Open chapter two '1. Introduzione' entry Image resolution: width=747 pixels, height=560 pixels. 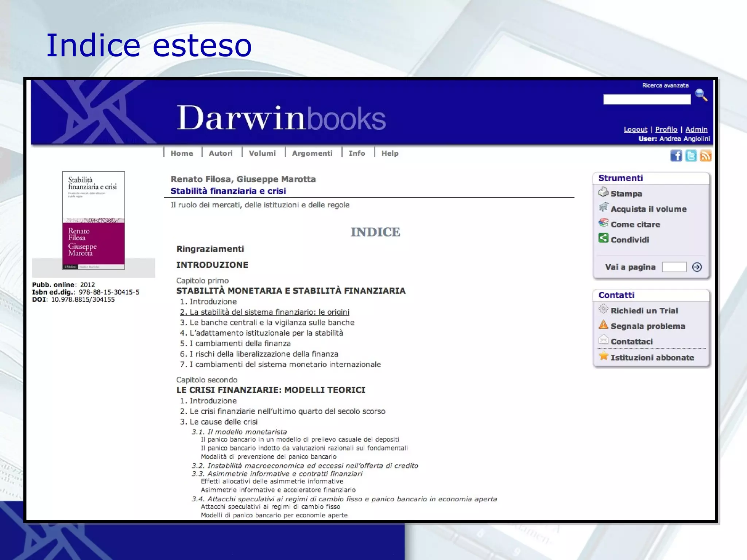pyautogui.click(x=208, y=401)
